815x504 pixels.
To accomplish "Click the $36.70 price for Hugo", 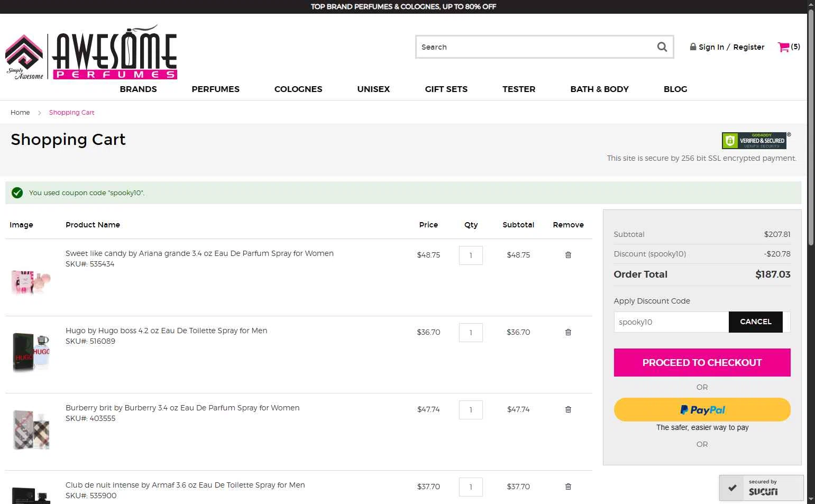I will coord(428,332).
